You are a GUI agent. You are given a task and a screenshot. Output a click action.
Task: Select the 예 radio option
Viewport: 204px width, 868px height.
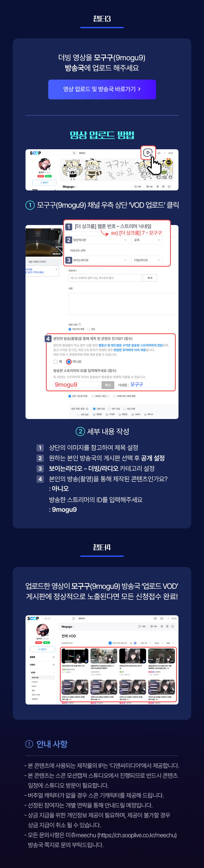(x=55, y=362)
